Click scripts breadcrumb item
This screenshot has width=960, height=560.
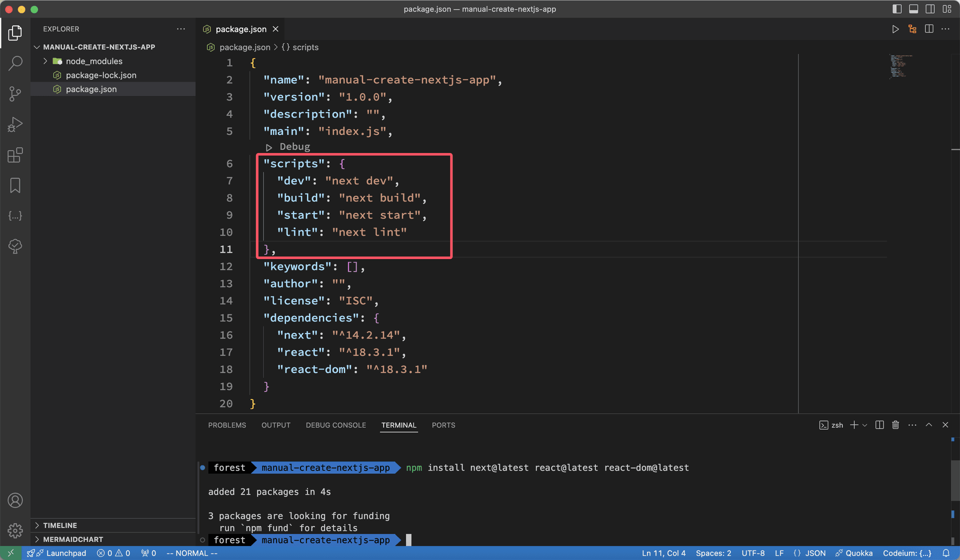[305, 47]
